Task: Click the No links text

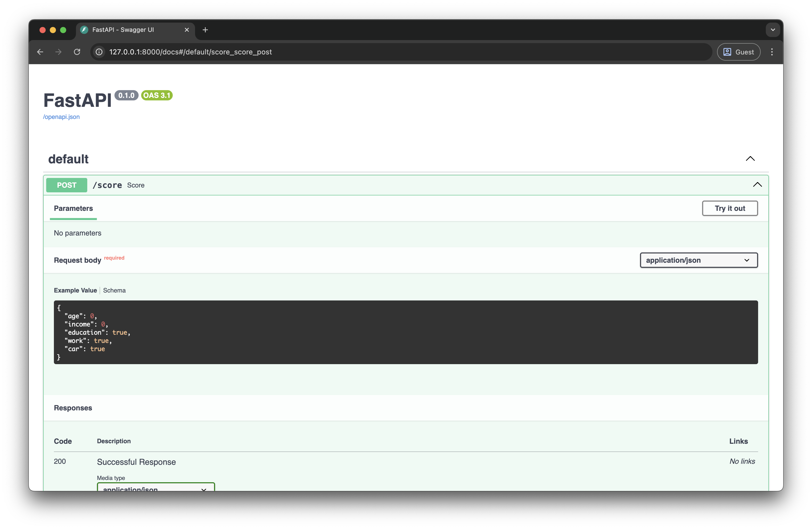Action: click(x=742, y=461)
